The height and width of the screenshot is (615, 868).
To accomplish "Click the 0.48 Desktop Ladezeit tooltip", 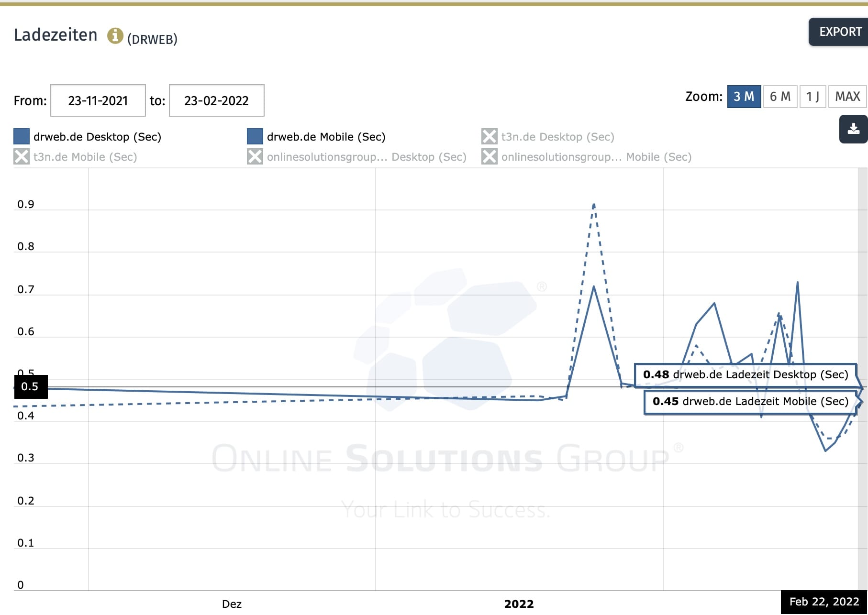I will [x=746, y=374].
